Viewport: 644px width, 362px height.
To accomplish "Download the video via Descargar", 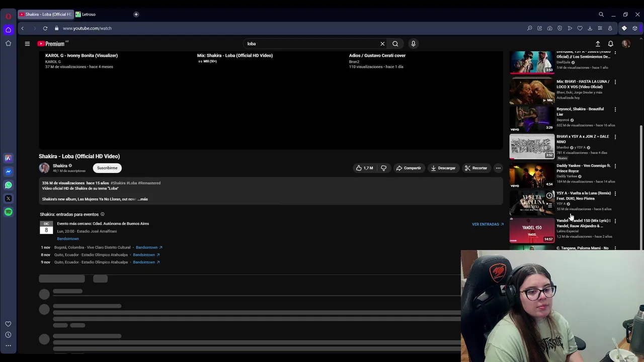I will [x=443, y=168].
